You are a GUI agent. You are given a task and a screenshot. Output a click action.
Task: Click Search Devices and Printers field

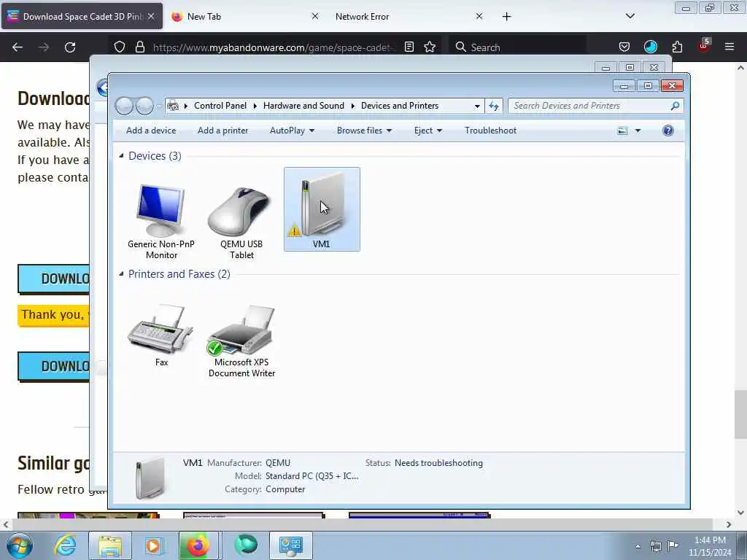(595, 106)
